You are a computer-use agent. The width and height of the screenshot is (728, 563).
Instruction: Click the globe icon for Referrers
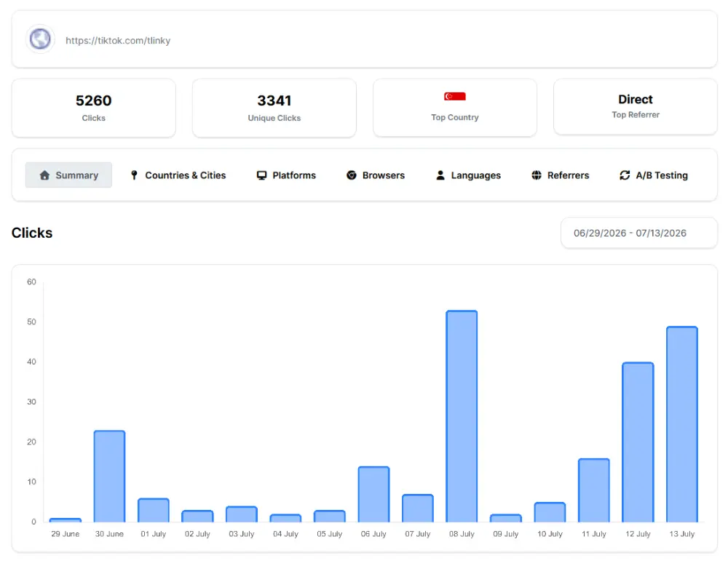tap(537, 175)
